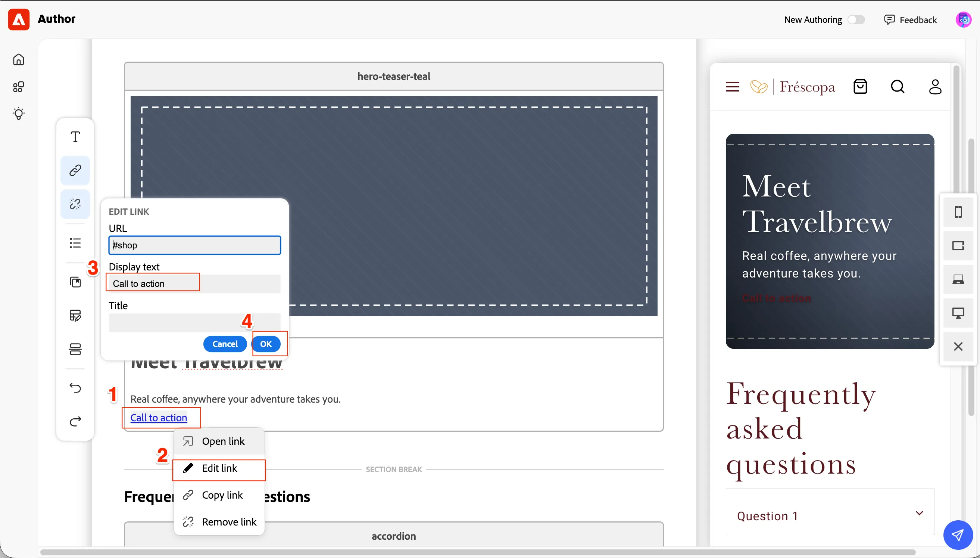The image size is (980, 558).
Task: Toggle the New Authoring switch
Action: pos(856,19)
